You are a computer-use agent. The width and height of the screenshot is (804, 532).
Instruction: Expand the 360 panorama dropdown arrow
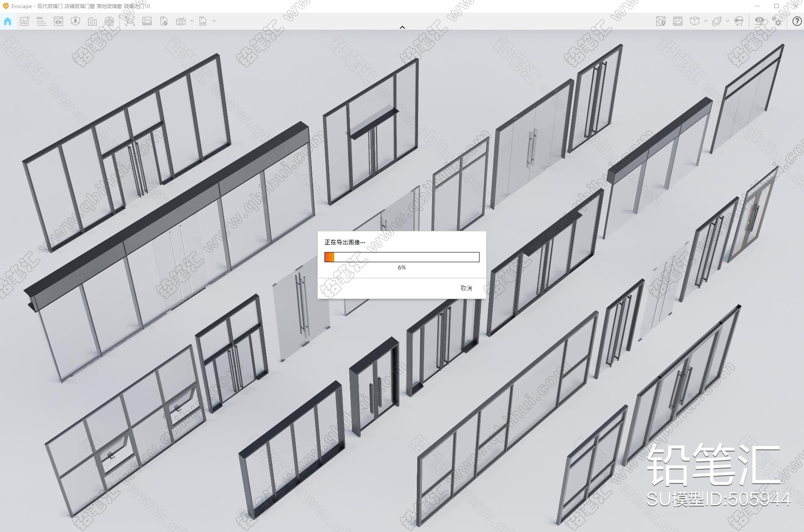click(192, 21)
